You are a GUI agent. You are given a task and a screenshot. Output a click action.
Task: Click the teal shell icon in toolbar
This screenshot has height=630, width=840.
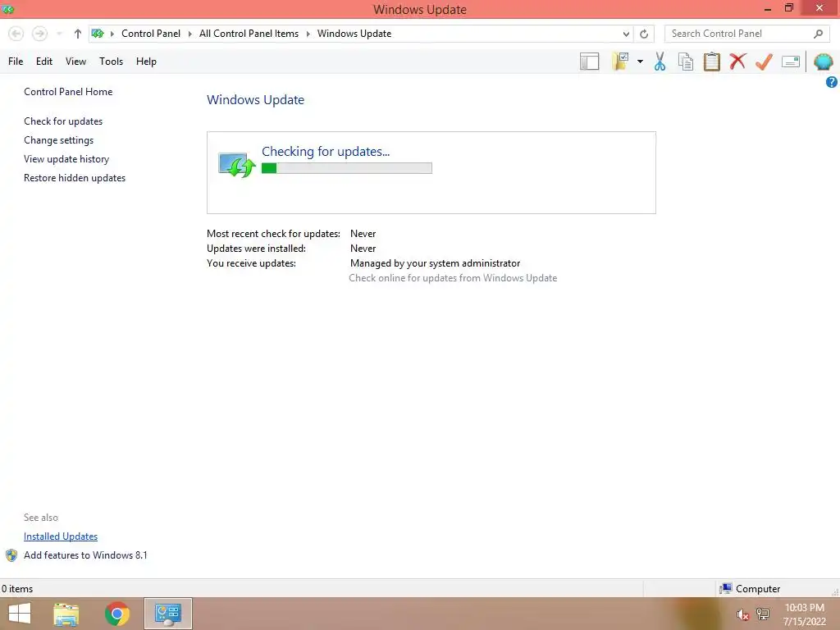click(823, 62)
